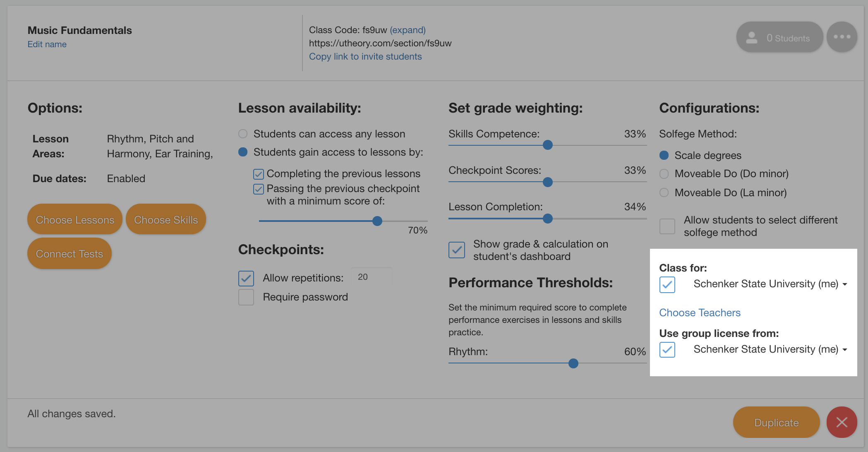Image resolution: width=868 pixels, height=452 pixels.
Task: Click the Choose Skills button
Action: point(166,219)
